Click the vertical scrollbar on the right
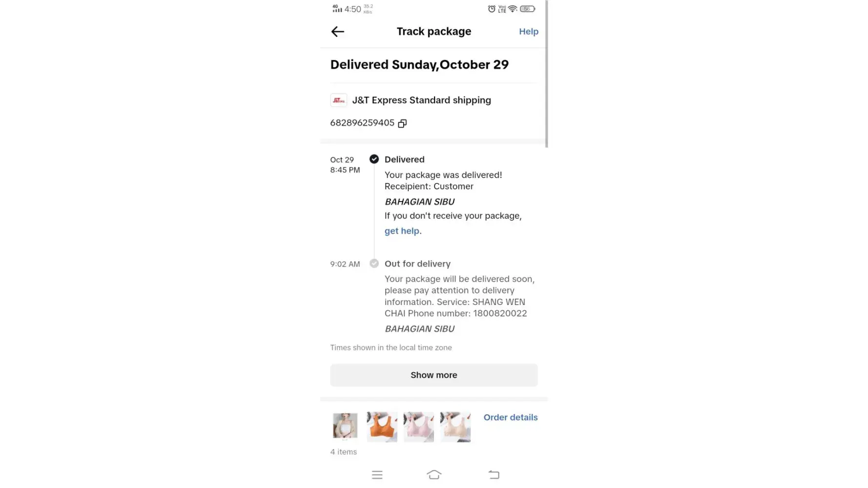This screenshot has width=868, height=488. (546, 73)
